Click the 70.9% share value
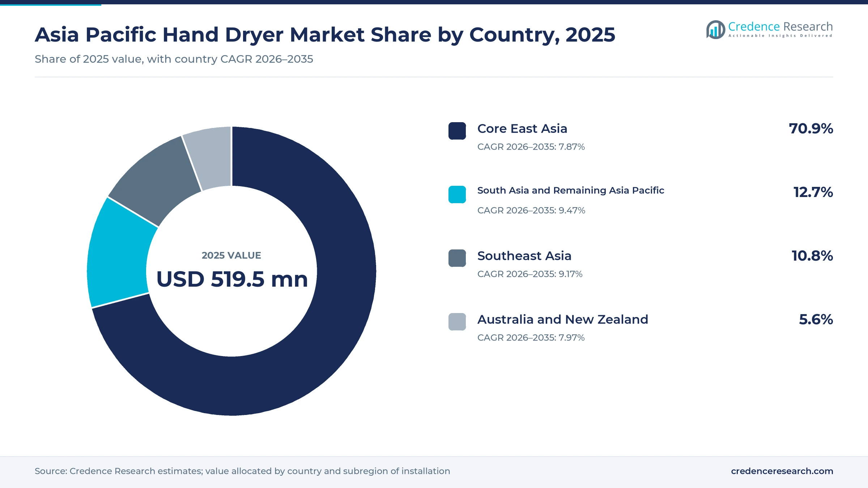This screenshot has height=488, width=868. click(x=811, y=129)
